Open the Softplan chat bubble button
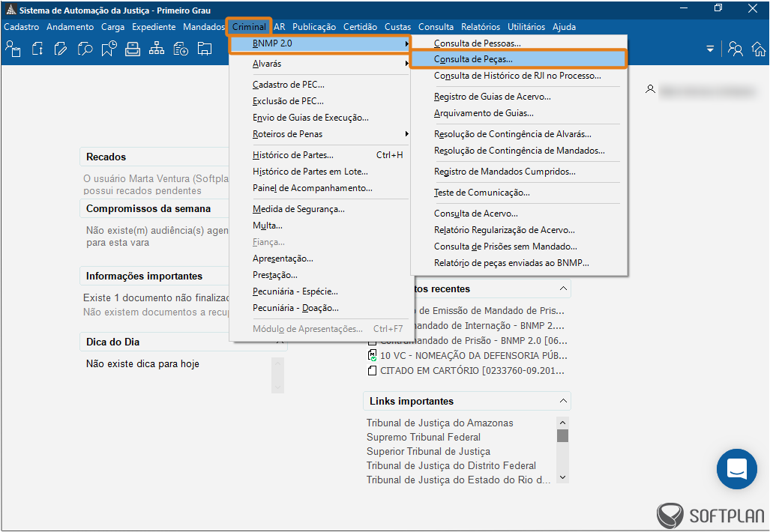 point(736,469)
